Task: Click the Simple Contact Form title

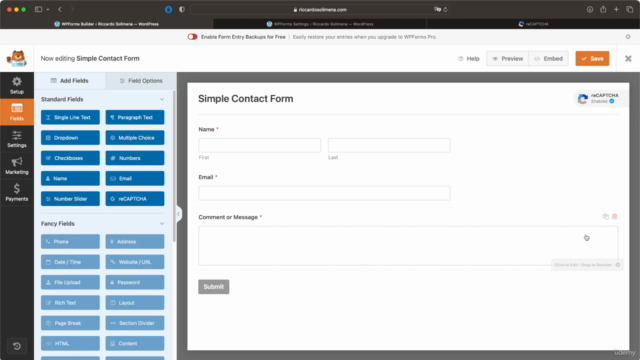Action: coord(246,99)
